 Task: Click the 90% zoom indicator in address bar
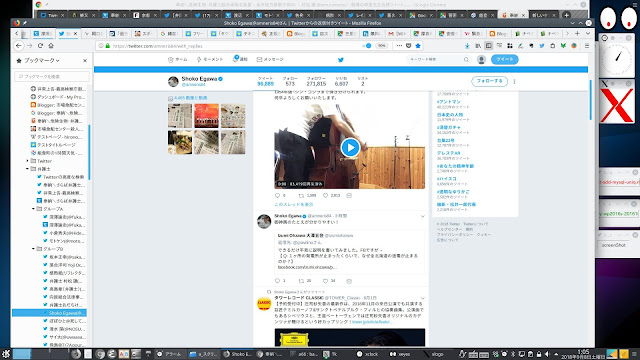(x=382, y=46)
